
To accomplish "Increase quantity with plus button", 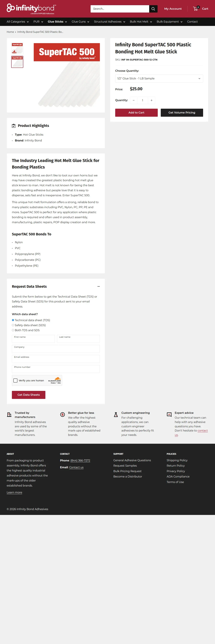I will [151, 100].
